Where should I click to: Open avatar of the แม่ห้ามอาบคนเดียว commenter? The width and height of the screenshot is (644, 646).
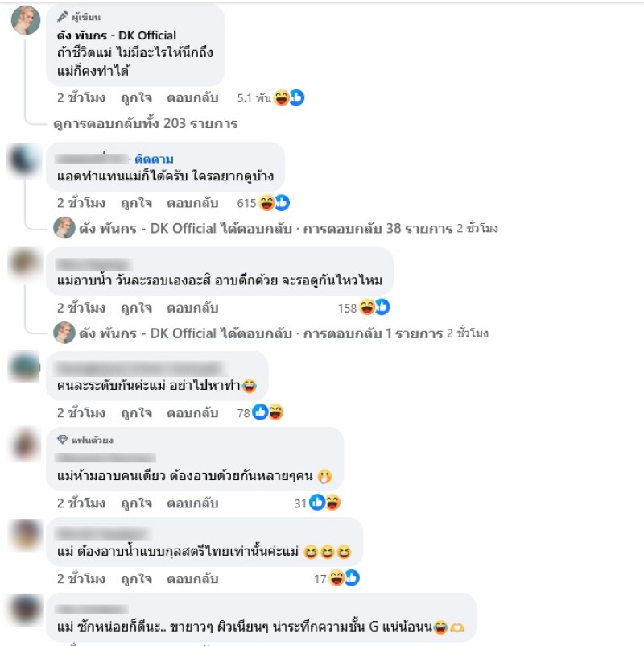pos(26,444)
